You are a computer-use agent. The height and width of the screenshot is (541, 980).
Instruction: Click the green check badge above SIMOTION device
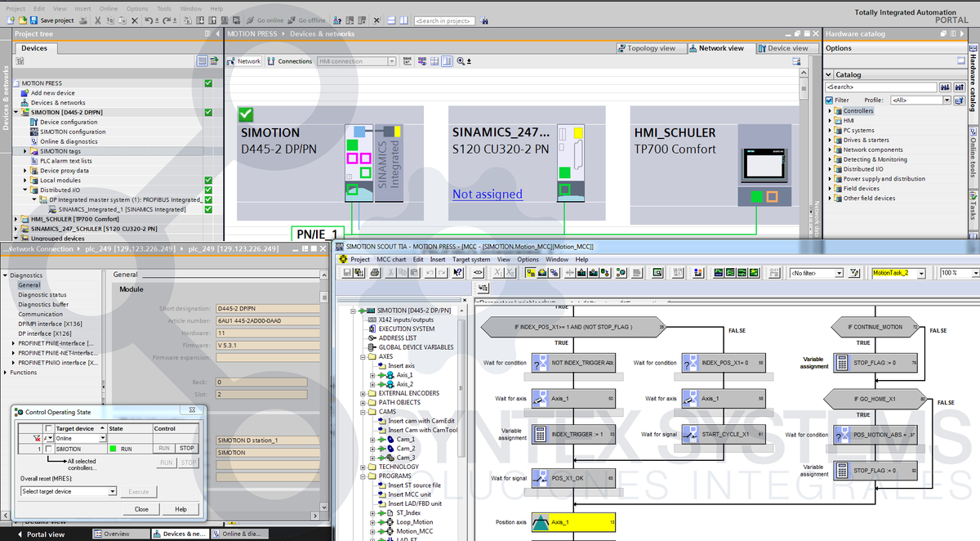(x=246, y=114)
